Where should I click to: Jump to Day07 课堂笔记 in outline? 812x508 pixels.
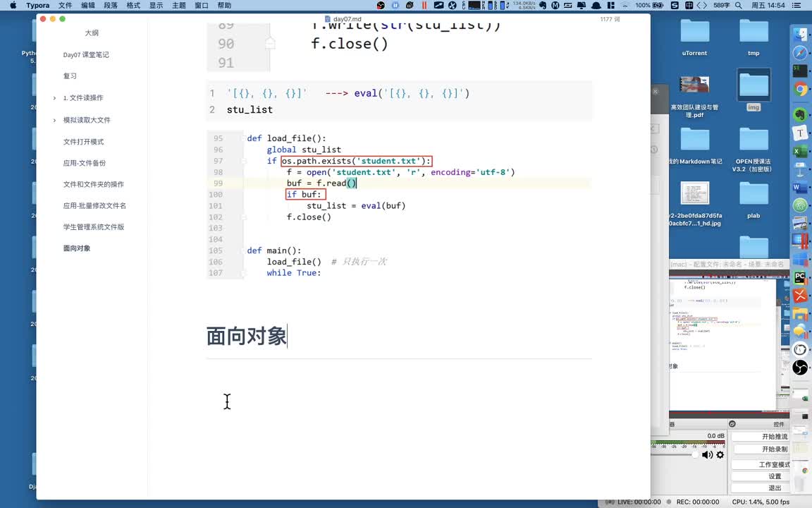[86, 55]
